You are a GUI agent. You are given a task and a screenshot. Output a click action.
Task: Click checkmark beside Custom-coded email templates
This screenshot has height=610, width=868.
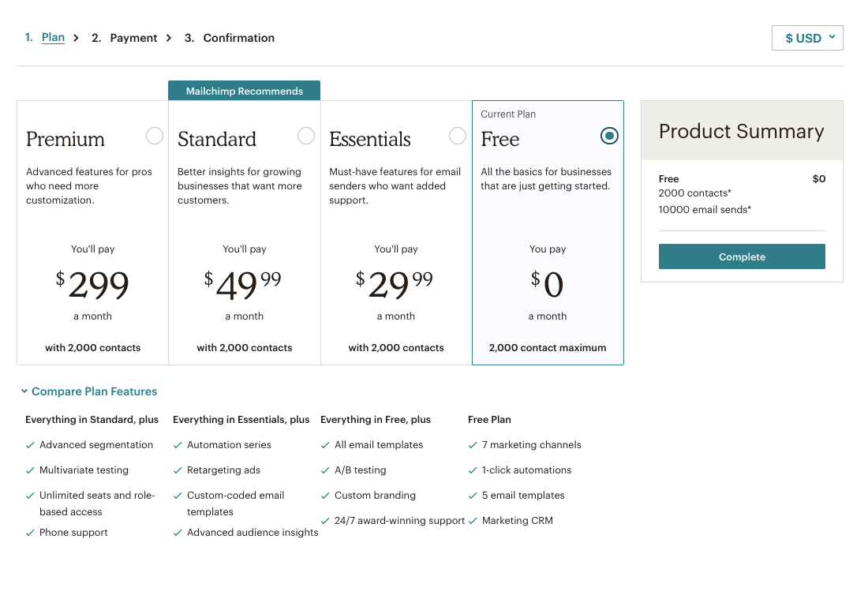point(178,496)
